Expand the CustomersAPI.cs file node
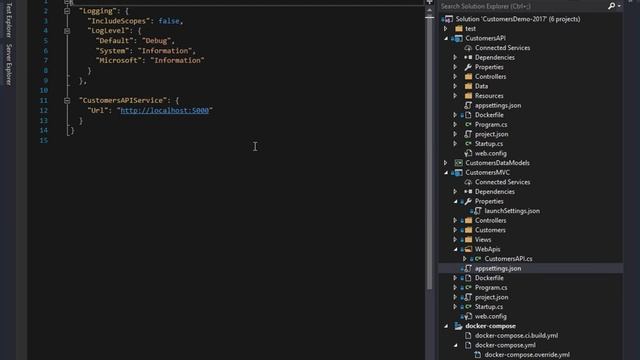 (464, 259)
